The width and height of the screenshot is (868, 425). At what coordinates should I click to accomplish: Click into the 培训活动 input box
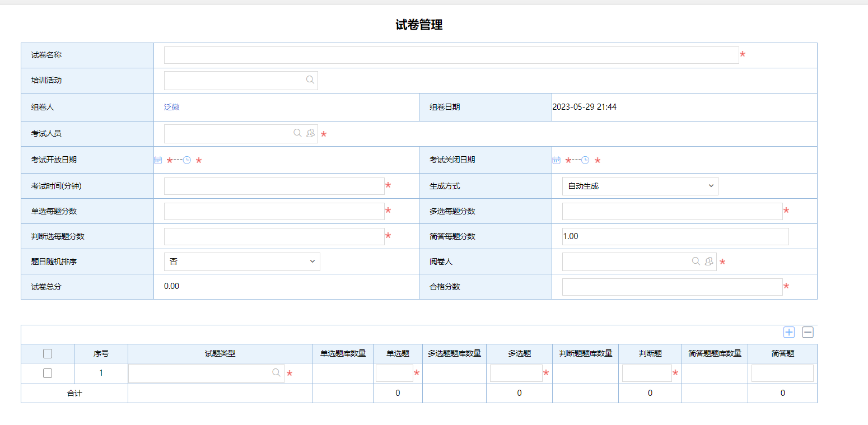[x=241, y=80]
